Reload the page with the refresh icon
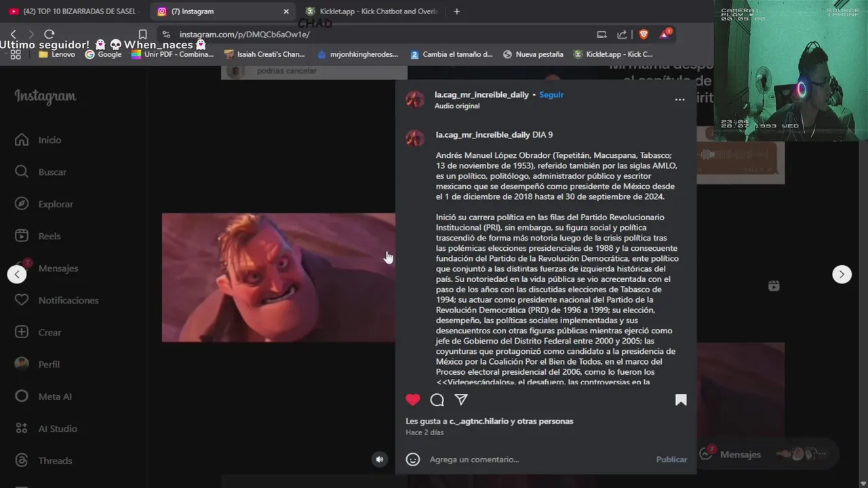 pos(49,35)
